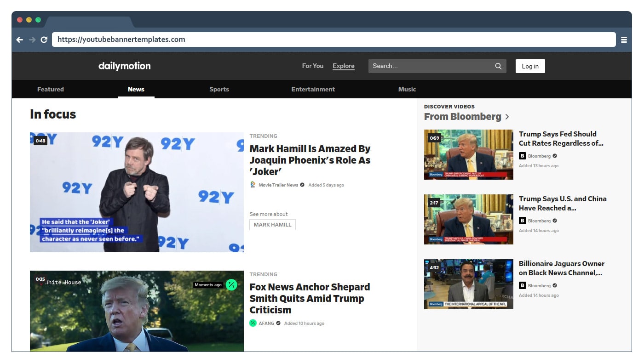
Task: Click the Movie Trailer News channel name
Action: tap(278, 185)
